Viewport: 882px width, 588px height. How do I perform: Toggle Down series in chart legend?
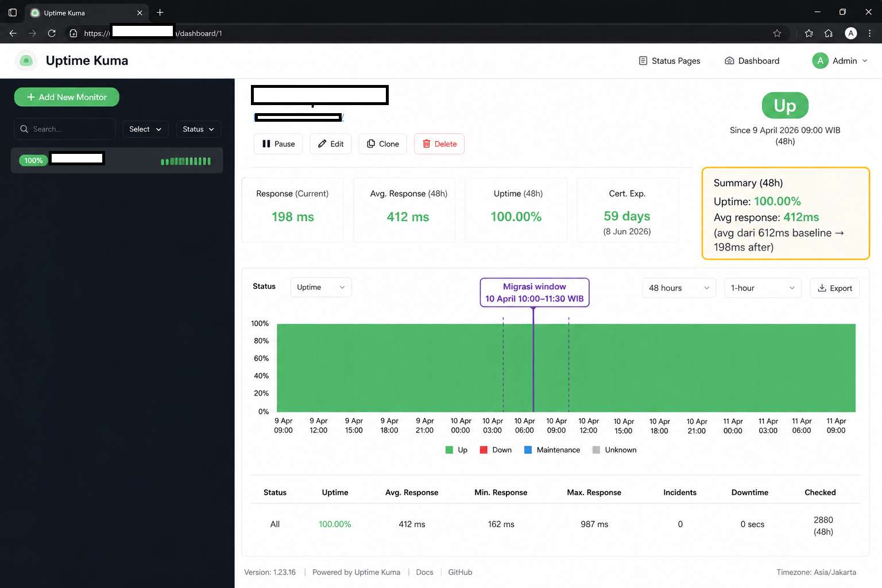(x=496, y=450)
